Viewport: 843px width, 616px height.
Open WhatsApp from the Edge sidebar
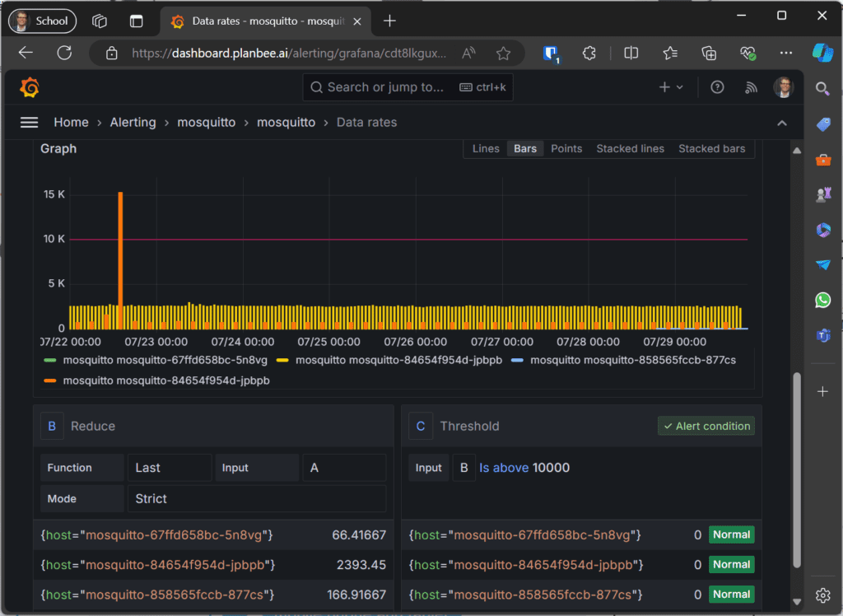pyautogui.click(x=822, y=300)
